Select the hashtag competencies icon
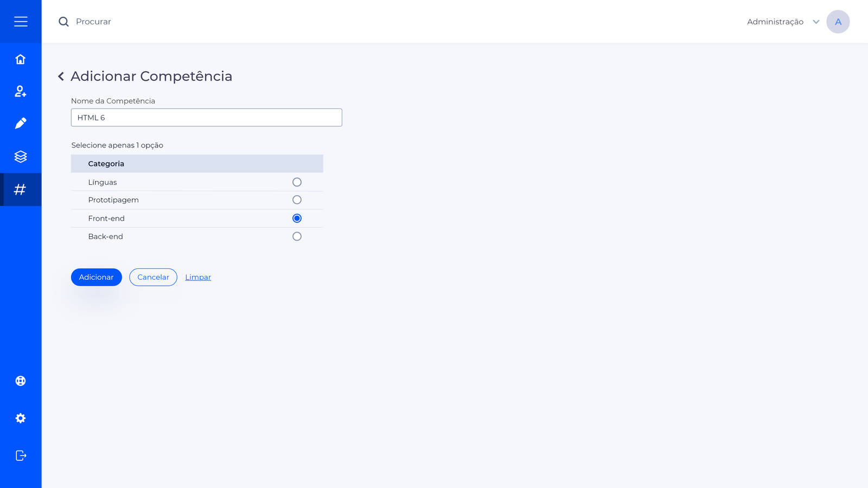 [20, 189]
